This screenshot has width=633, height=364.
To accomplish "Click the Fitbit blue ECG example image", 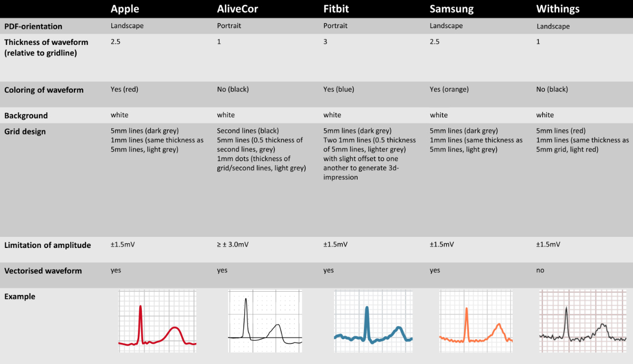I will (373, 321).
